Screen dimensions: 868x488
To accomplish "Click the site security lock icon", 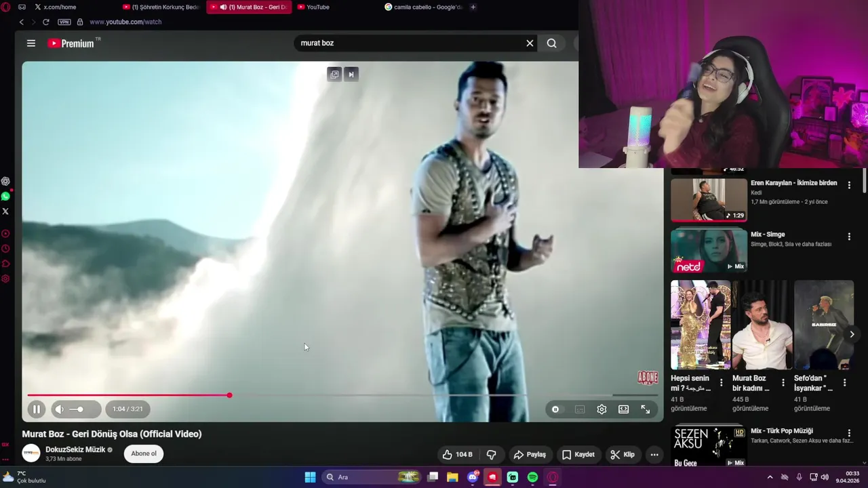I will pos(80,22).
